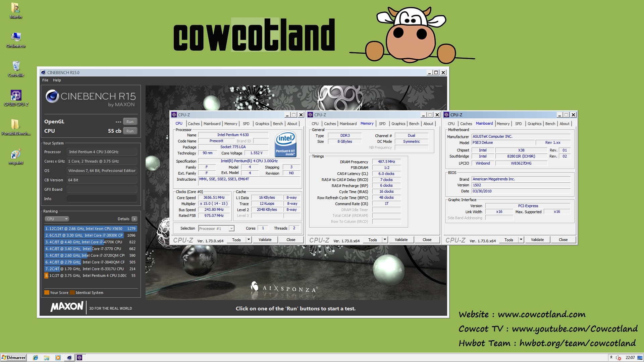Open Tools dropdown arrow in Mainboard CPU-Z window
Screen dimensions: 644x362
pos(521,240)
